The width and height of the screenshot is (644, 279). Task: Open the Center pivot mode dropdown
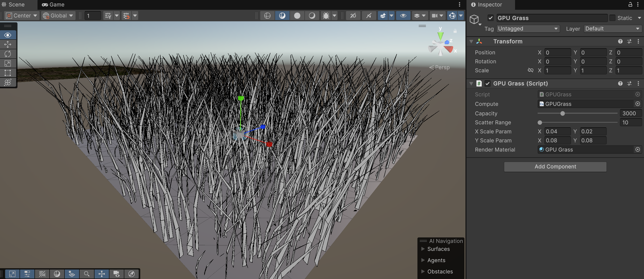pyautogui.click(x=22, y=16)
